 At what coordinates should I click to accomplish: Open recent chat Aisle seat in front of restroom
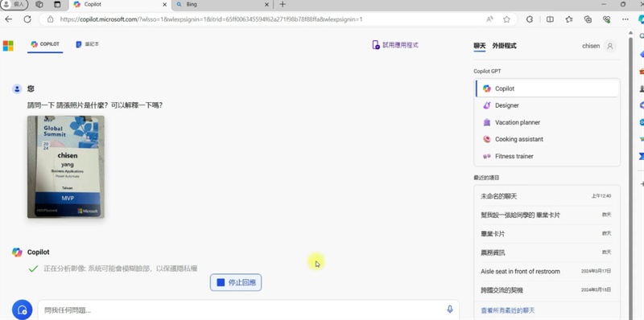(547, 271)
